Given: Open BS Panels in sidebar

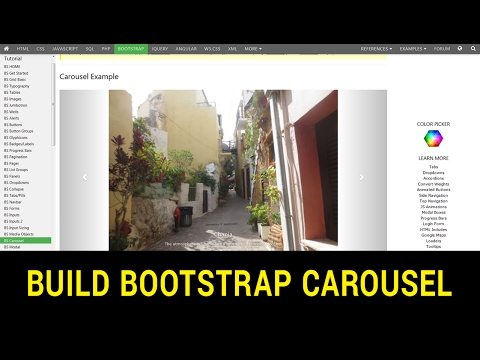Looking at the screenshot, I should pos(12,176).
